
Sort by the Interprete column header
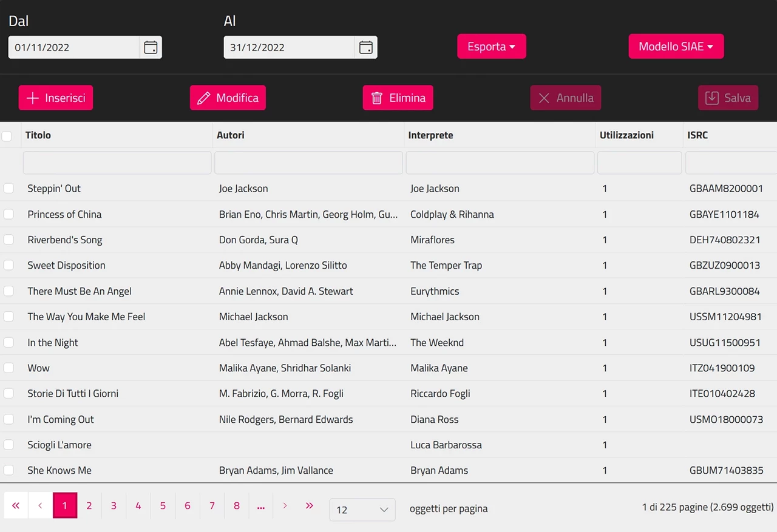click(430, 135)
